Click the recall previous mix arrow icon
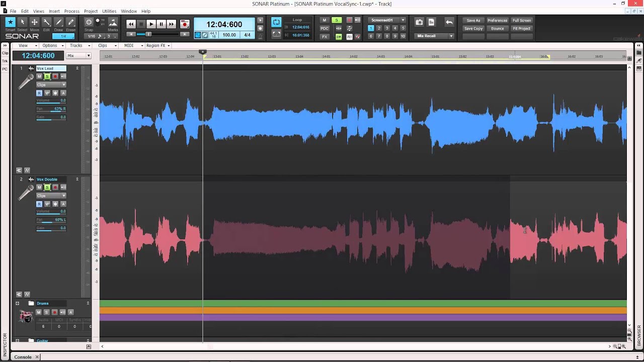 449,22
